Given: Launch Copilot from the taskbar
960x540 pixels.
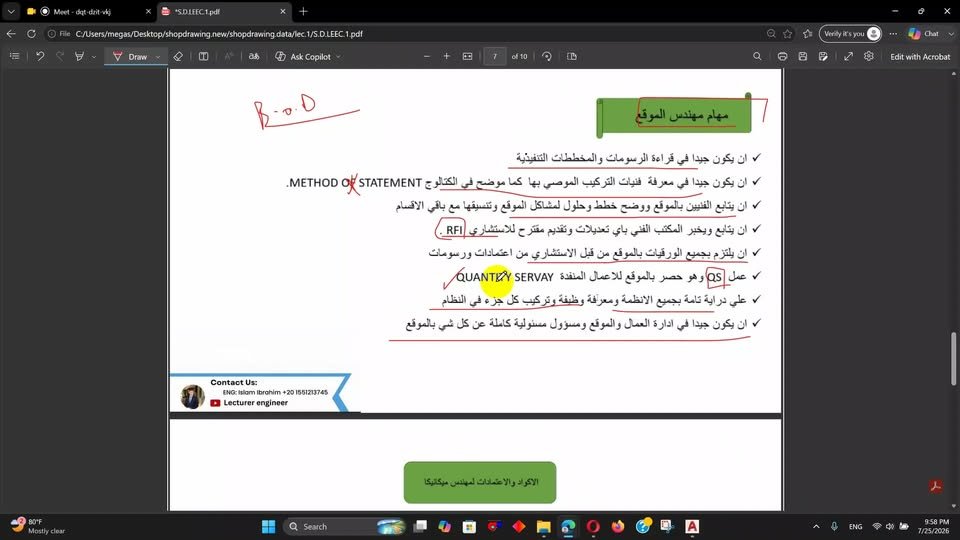Looking at the screenshot, I should click(x=444, y=527).
